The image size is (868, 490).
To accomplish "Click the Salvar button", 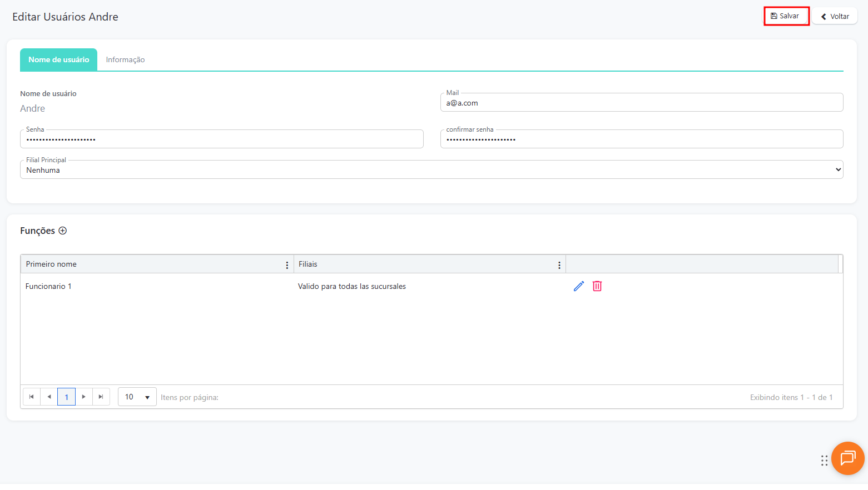I will pos(786,16).
